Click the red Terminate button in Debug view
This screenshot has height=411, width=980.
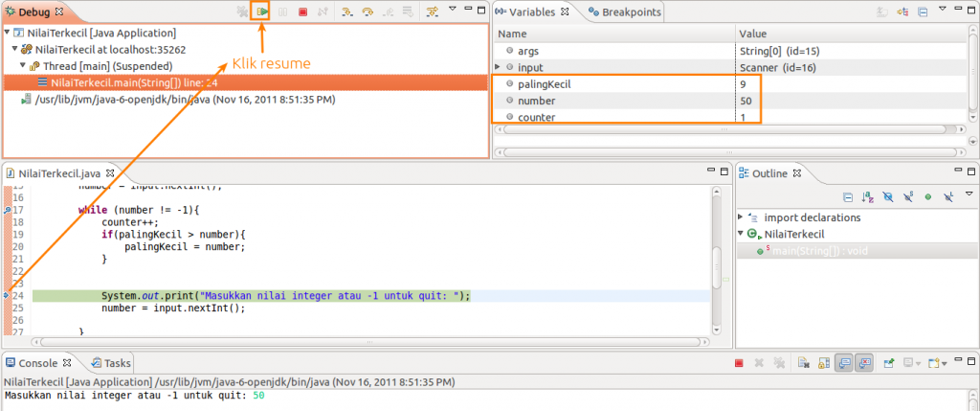coord(303,11)
